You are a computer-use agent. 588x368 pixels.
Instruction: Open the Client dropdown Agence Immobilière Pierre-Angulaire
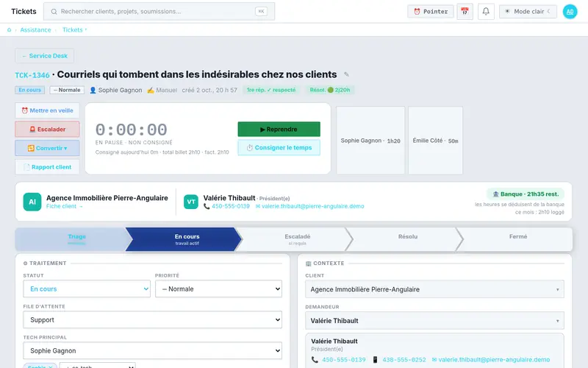point(434,289)
